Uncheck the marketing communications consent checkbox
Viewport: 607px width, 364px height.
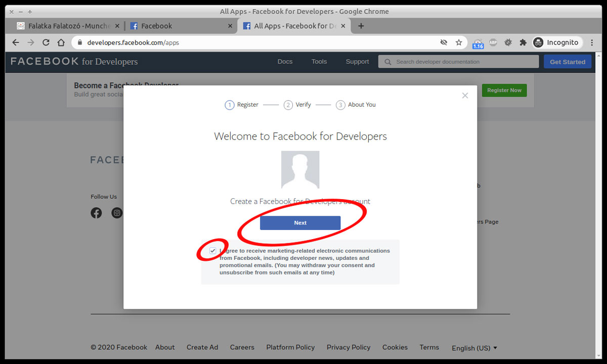click(213, 251)
